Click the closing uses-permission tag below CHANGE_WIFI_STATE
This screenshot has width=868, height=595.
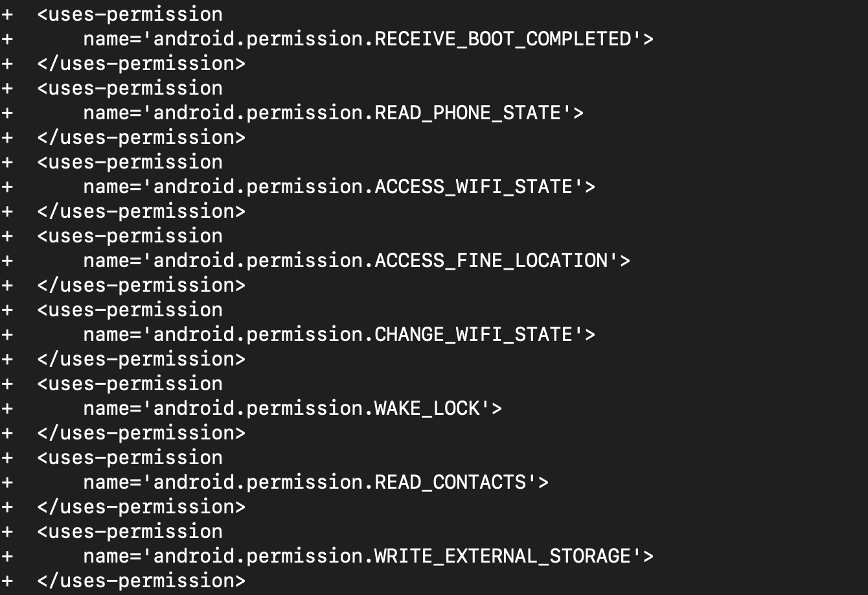tap(141, 359)
